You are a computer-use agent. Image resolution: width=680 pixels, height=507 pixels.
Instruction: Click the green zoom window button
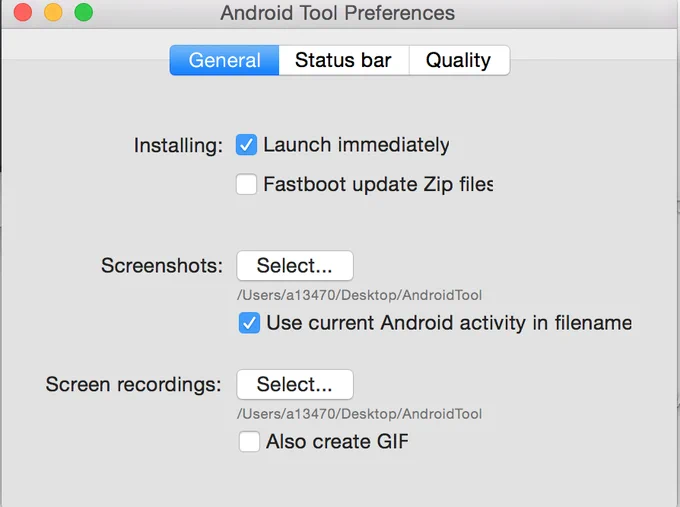coord(84,12)
